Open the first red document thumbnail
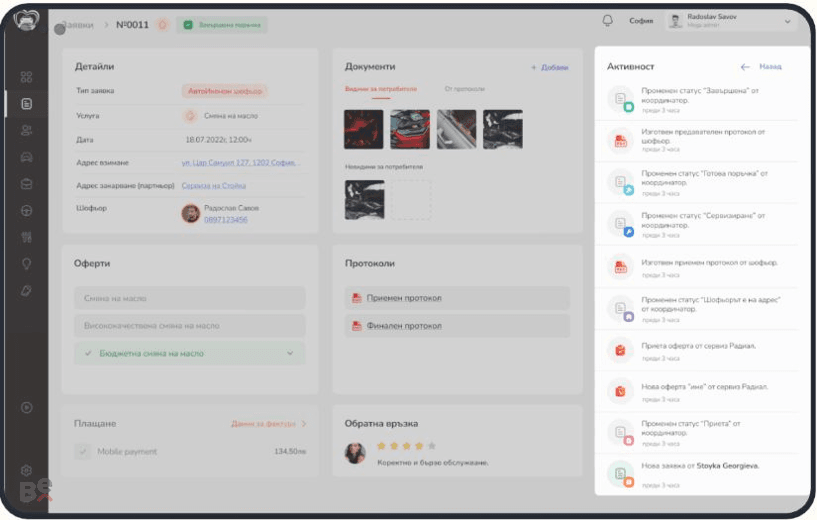Viewport: 817px width, 520px height. click(x=364, y=129)
